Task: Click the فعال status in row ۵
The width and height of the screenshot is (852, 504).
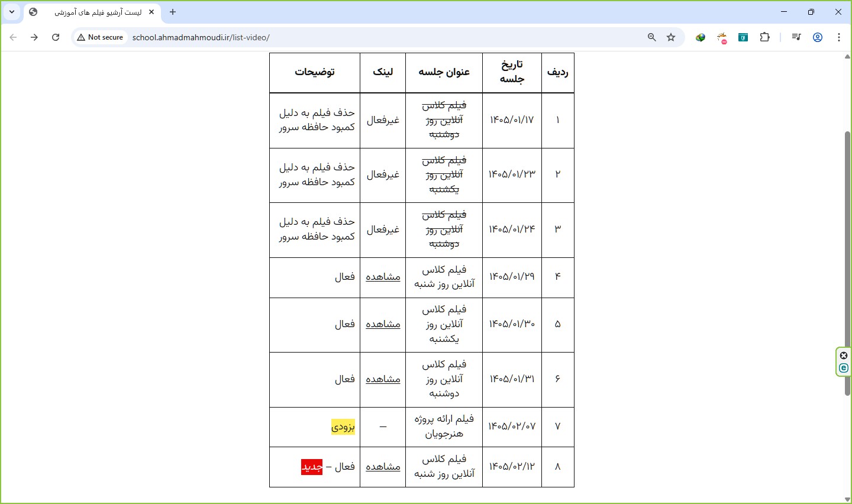Action: (x=344, y=324)
